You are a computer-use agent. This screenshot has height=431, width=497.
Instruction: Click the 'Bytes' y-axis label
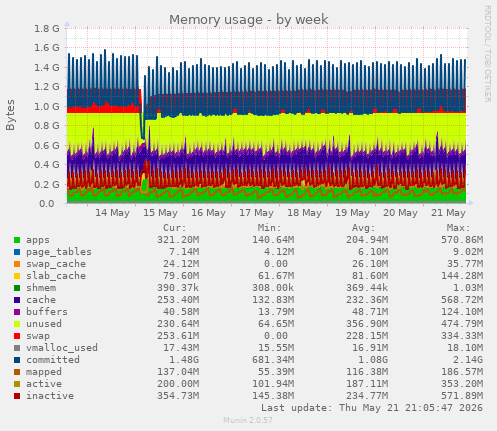(x=10, y=115)
